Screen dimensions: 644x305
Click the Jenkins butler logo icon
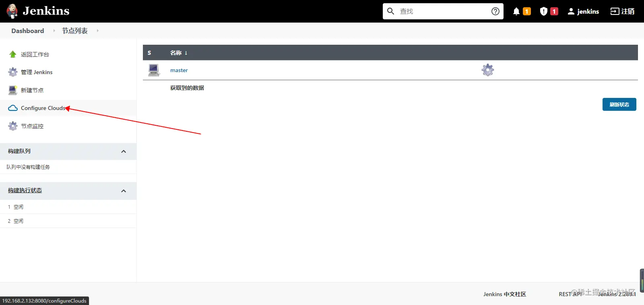12,11
